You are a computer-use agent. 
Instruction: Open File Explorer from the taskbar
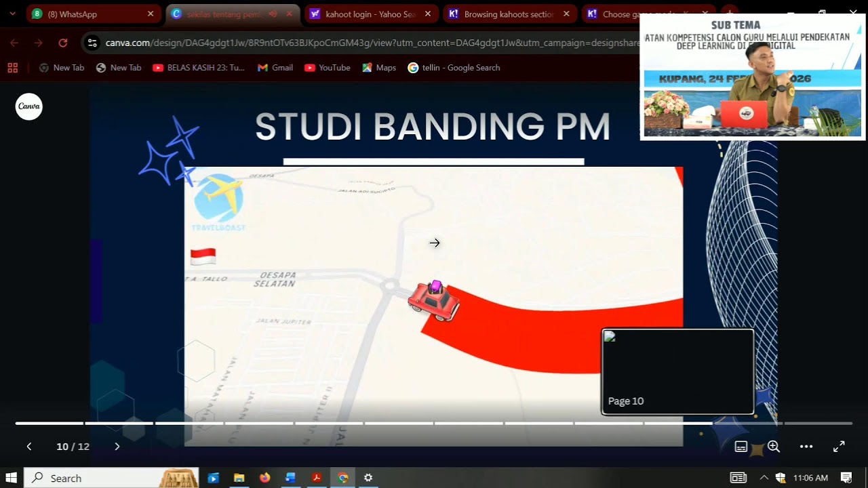239,478
